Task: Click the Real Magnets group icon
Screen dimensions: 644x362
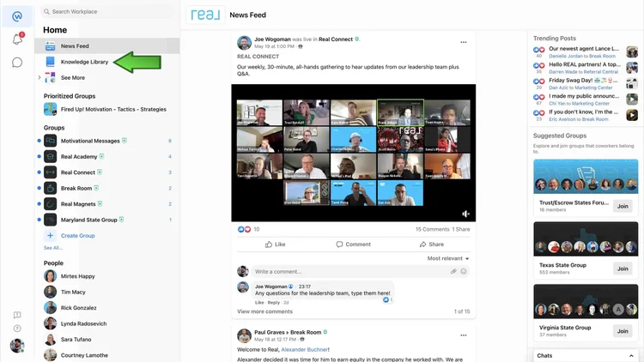Action: (50, 204)
